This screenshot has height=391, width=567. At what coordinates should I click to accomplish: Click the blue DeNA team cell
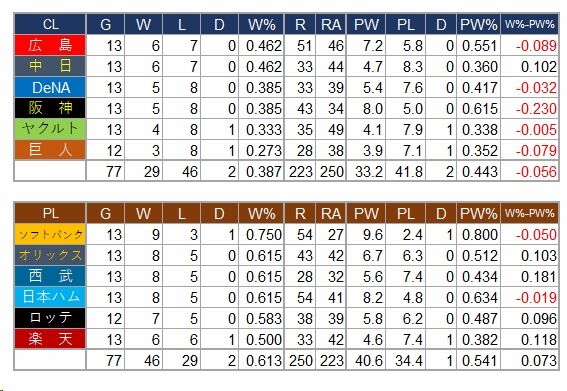[50, 87]
